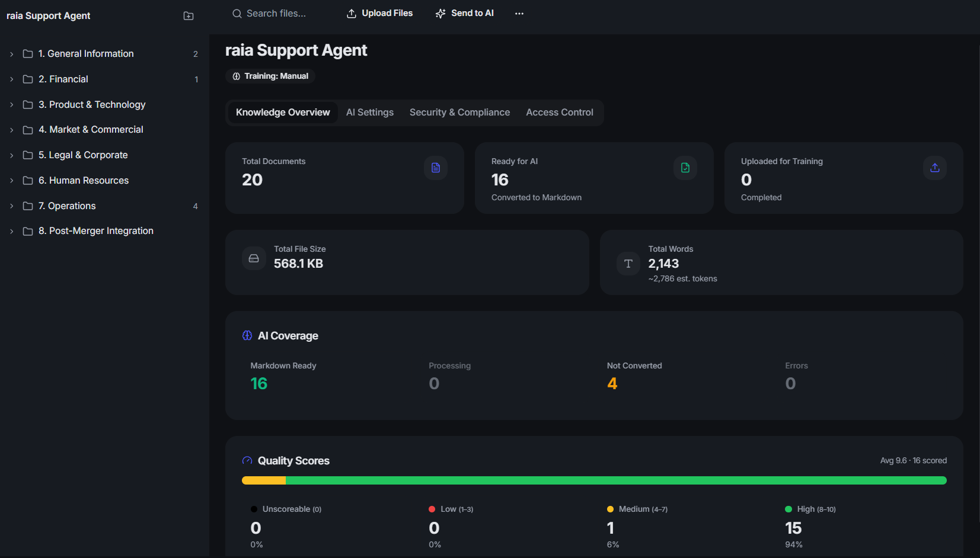980x558 pixels.
Task: Click the Uploaded for Training upload icon
Action: pos(935,168)
